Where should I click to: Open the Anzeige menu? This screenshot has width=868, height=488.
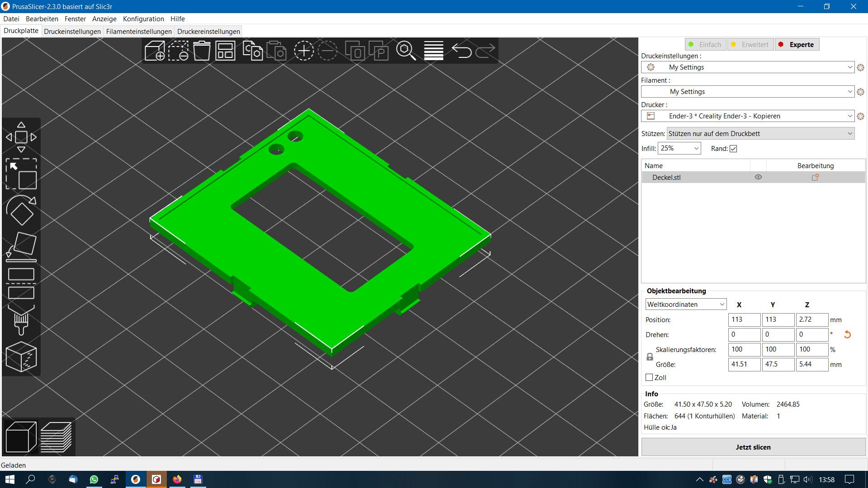[104, 19]
